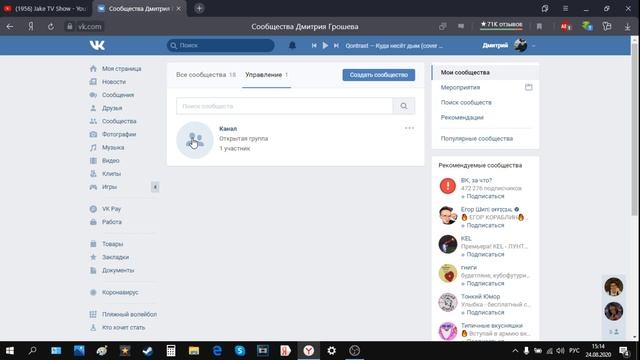Click the 'Документы' sidebar icon
This screenshot has width=640, height=360.
click(93, 270)
